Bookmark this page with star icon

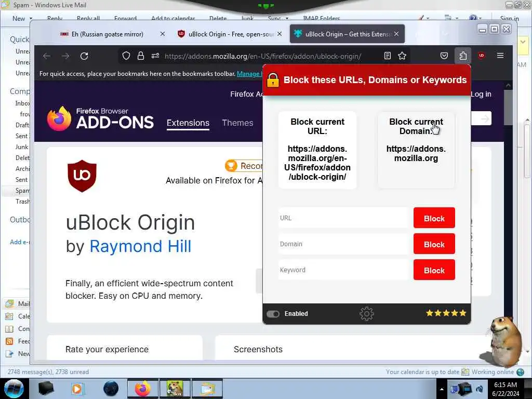pos(402,56)
